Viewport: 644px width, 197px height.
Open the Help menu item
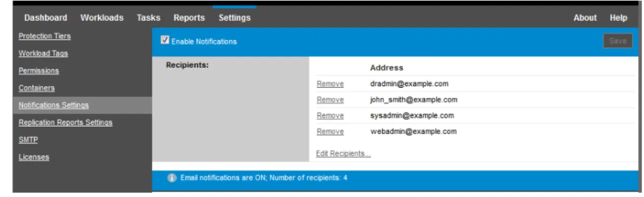[619, 18]
